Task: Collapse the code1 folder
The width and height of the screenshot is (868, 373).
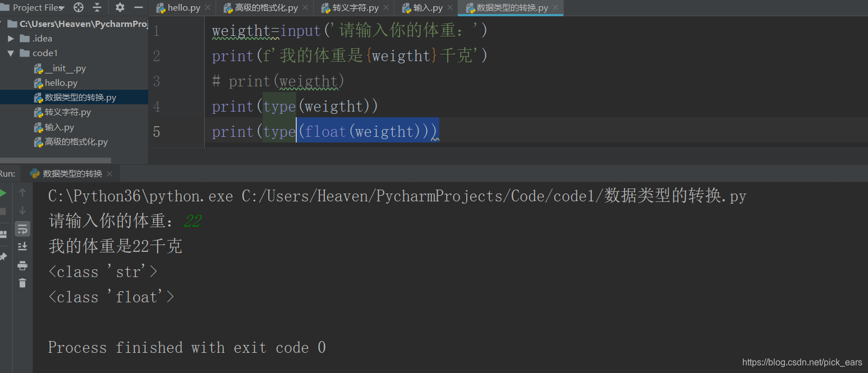Action: (x=11, y=53)
